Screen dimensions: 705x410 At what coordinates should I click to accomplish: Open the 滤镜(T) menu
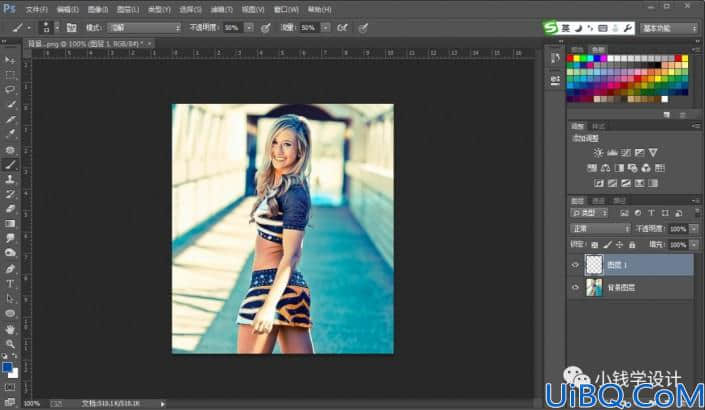coord(222,9)
